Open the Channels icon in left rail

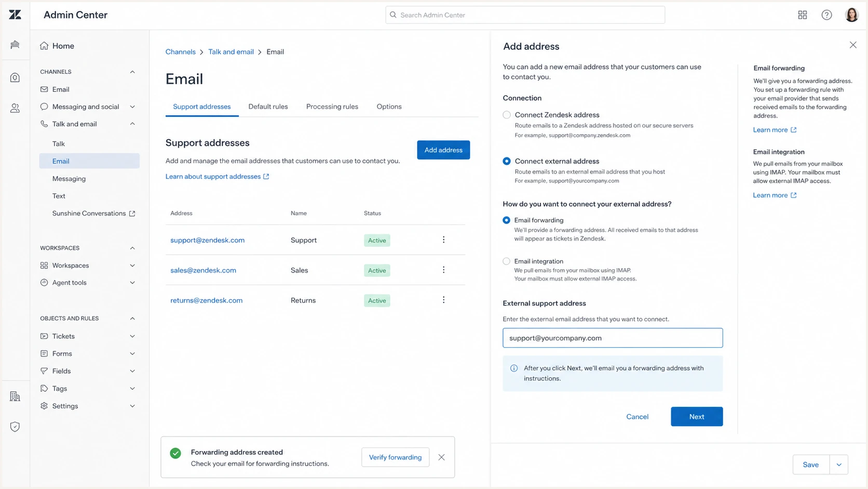[x=15, y=77]
